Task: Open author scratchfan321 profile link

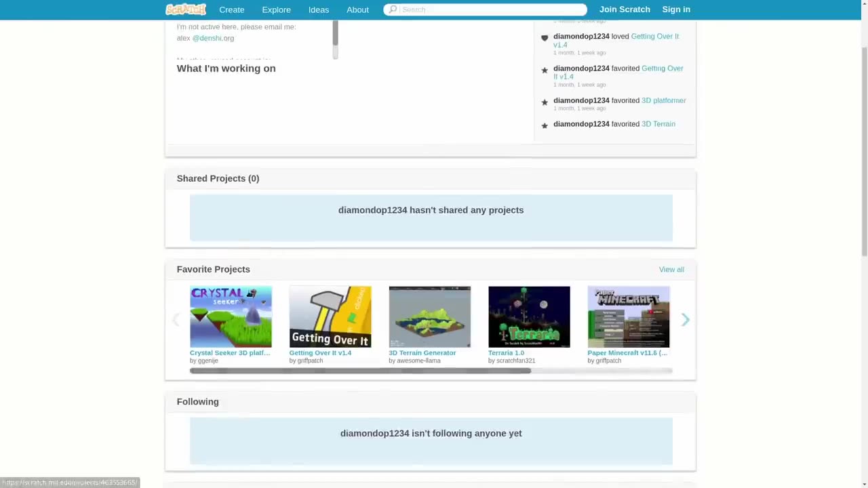Action: (x=515, y=361)
